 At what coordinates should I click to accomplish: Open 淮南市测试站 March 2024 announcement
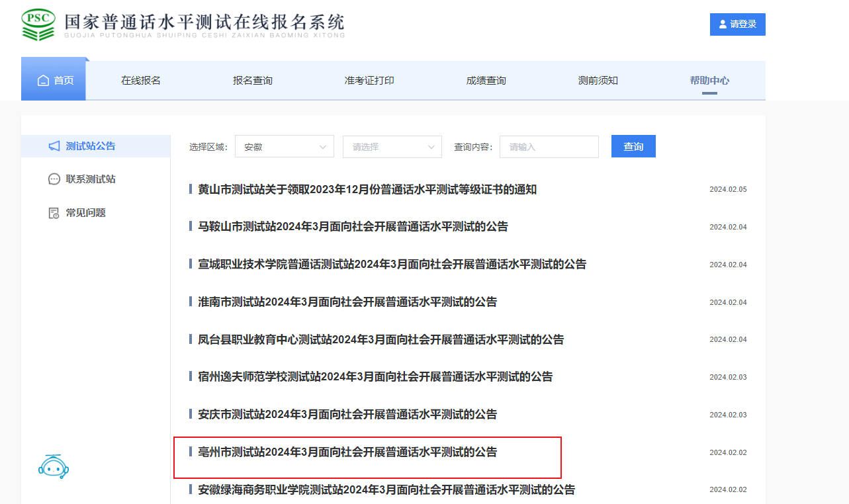tap(347, 302)
